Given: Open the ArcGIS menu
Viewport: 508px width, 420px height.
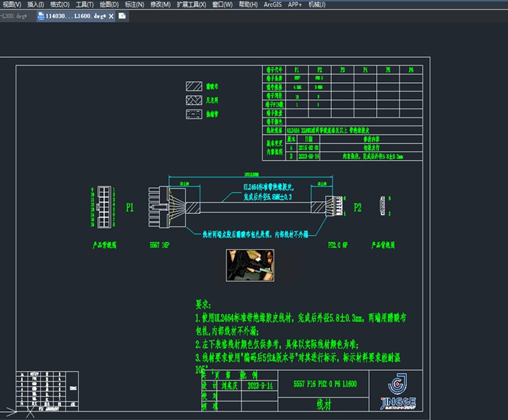Looking at the screenshot, I should pyautogui.click(x=273, y=4).
